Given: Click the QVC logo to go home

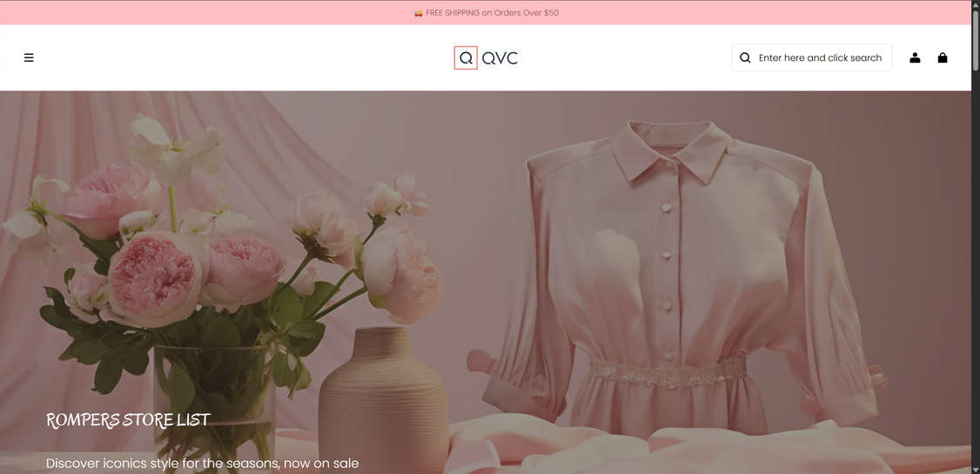Looking at the screenshot, I should (x=486, y=58).
